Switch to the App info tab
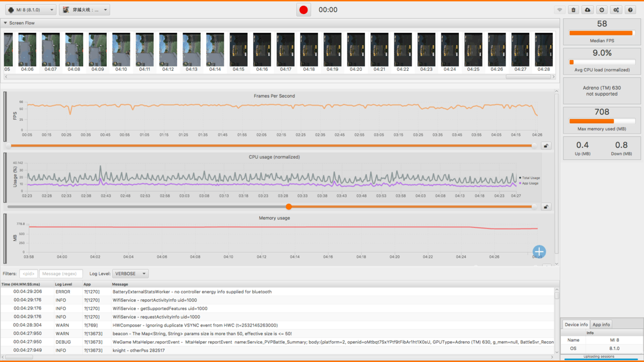 tap(601, 324)
